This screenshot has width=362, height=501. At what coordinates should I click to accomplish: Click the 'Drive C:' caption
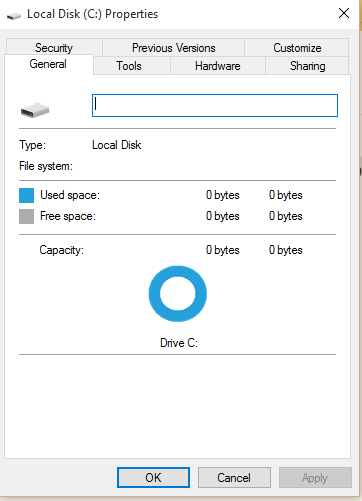(179, 343)
